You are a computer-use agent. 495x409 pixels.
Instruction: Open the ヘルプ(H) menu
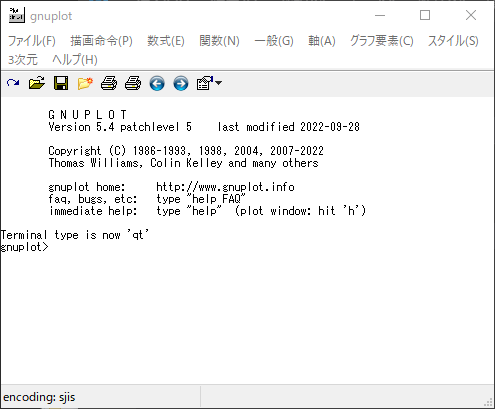[x=75, y=60]
